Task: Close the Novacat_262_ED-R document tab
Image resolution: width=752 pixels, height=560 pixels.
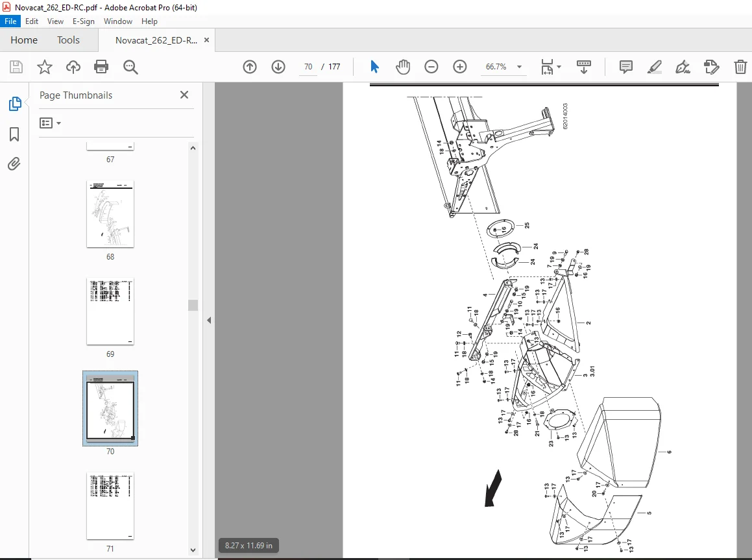Action: (207, 40)
